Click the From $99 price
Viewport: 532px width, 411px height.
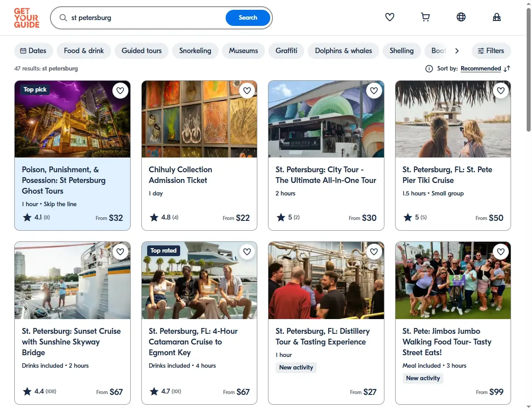tap(490, 392)
